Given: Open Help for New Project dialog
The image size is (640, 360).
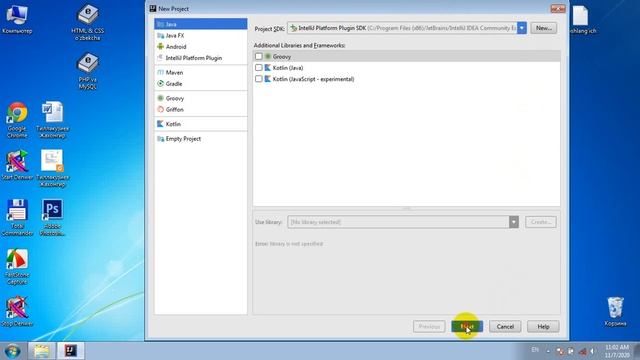Looking at the screenshot, I should pyautogui.click(x=543, y=327).
